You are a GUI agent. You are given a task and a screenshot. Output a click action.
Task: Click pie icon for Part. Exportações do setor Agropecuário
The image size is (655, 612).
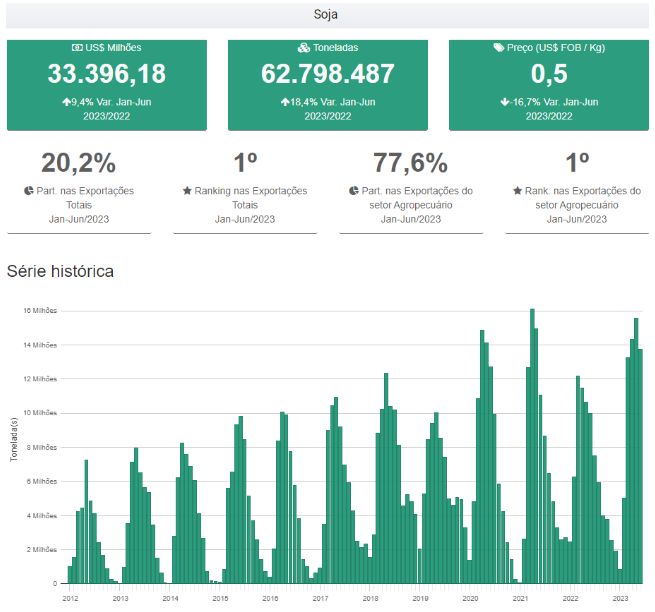click(353, 191)
